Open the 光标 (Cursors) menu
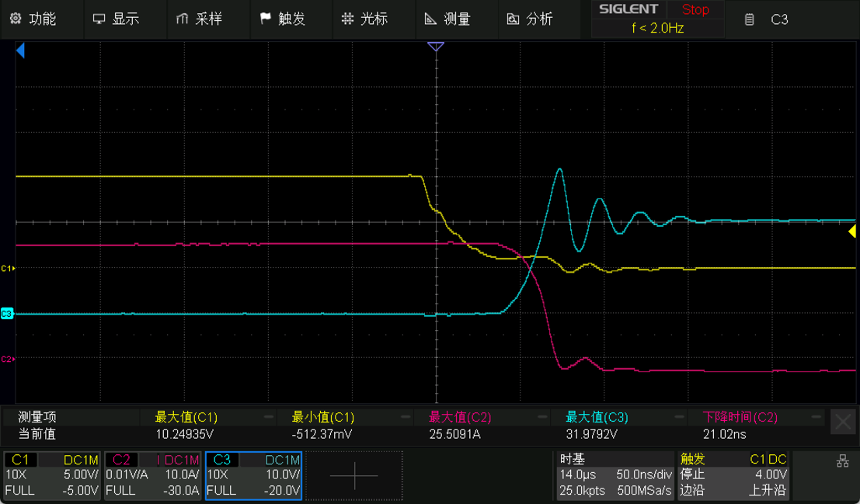This screenshot has height=504, width=860. coord(365,19)
